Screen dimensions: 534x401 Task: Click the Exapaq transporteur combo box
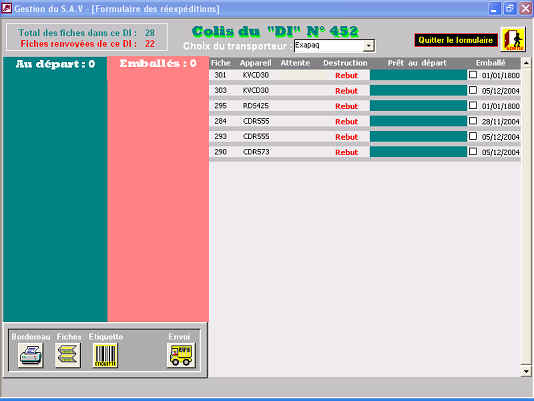tap(334, 46)
